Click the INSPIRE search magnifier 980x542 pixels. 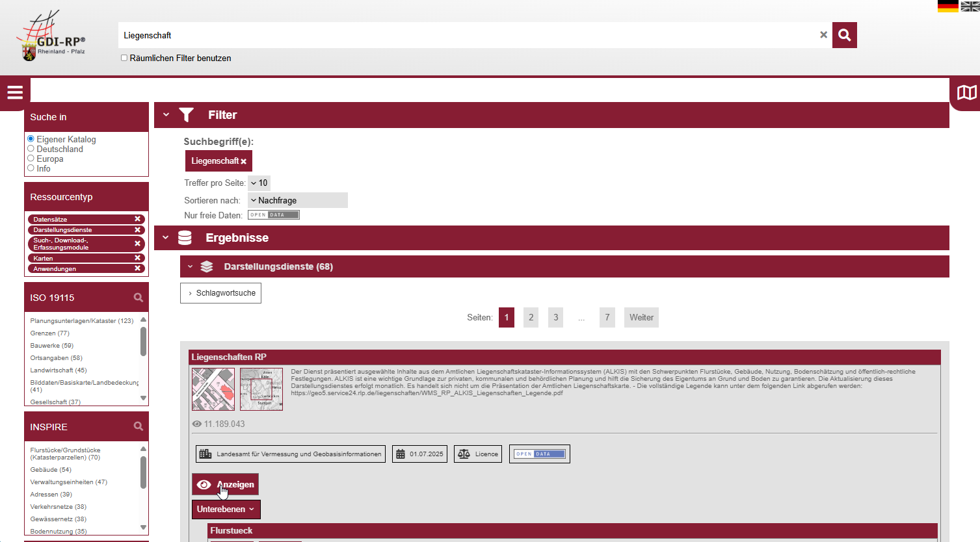point(139,426)
